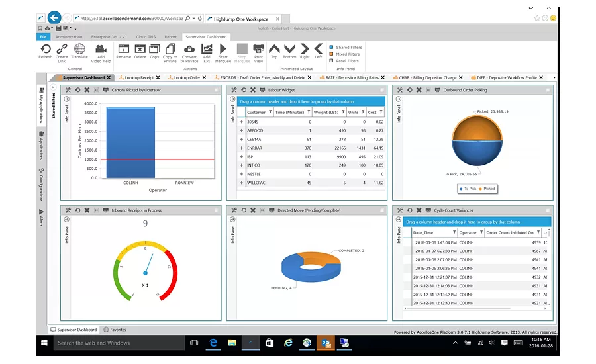This screenshot has width=596, height=364.
Task: Open the Configurations side panel
Action: (41, 185)
